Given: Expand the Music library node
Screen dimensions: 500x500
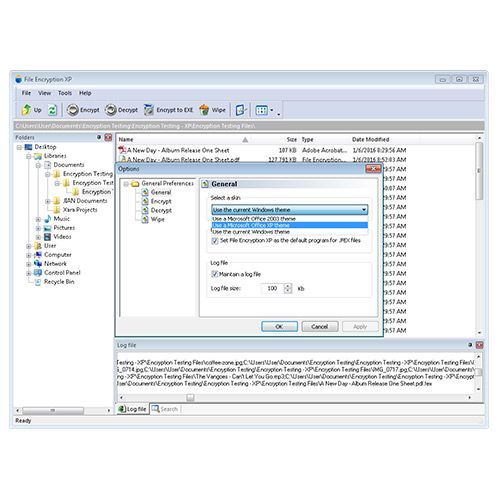Looking at the screenshot, I should (x=38, y=219).
